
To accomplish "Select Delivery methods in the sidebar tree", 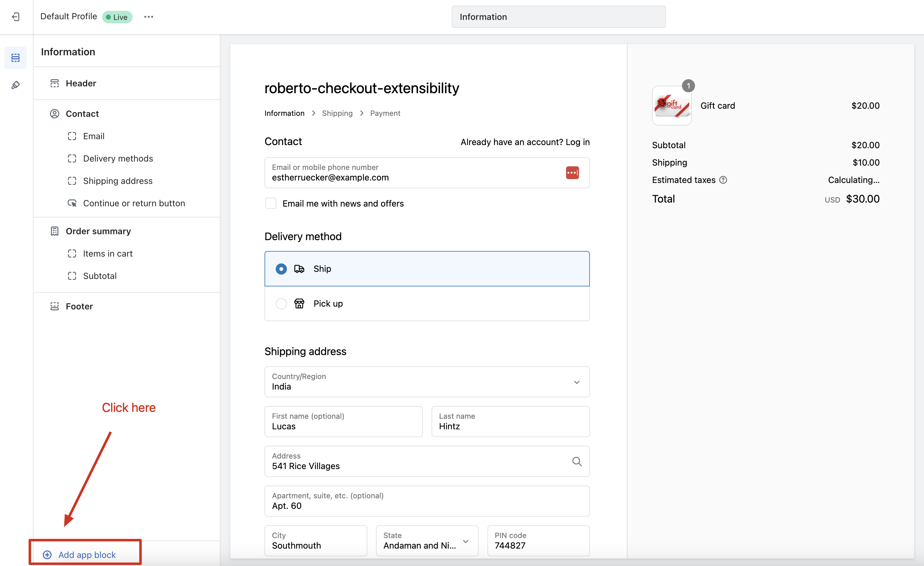I will click(x=118, y=158).
